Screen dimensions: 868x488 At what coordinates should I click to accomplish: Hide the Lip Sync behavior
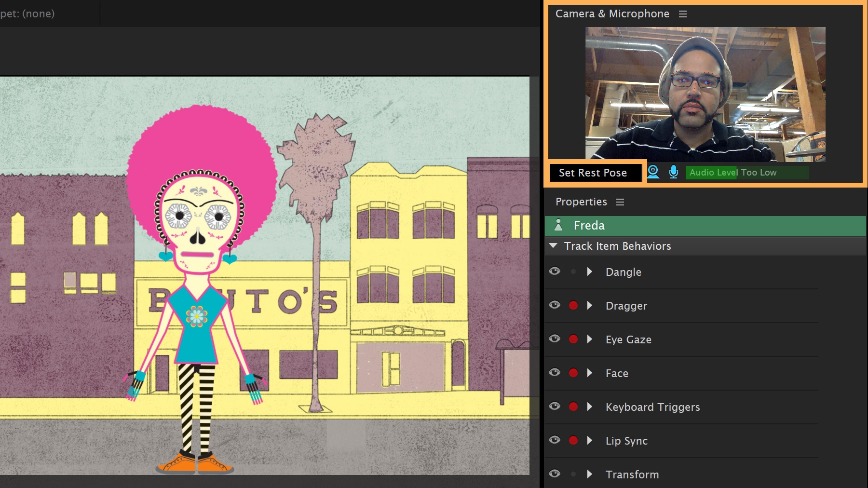555,440
